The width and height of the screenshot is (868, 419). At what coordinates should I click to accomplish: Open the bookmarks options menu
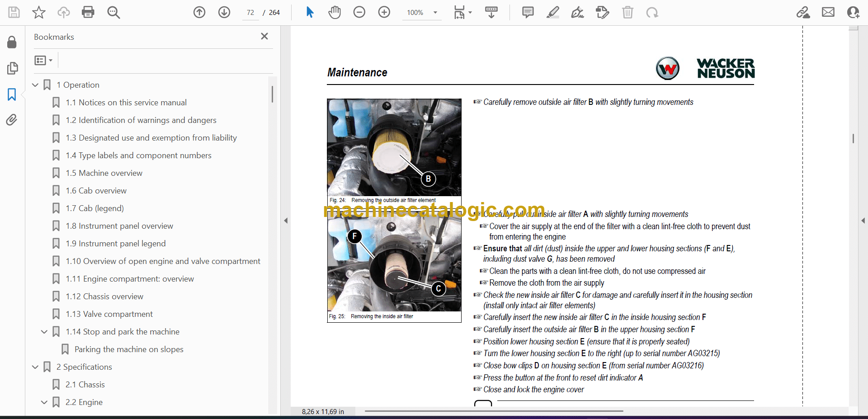pyautogui.click(x=43, y=60)
